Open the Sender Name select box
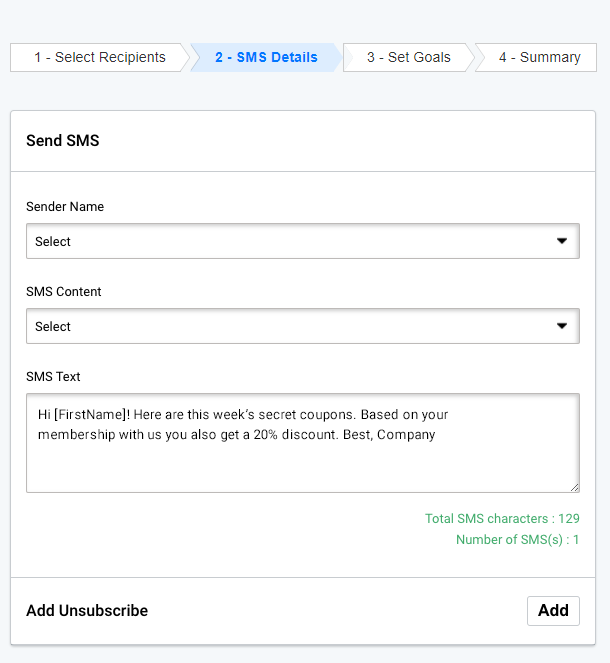Viewport: 610px width, 663px height. (290, 241)
